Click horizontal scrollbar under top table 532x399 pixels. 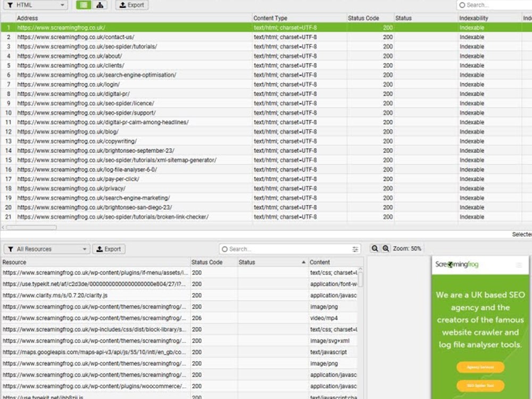point(31,227)
